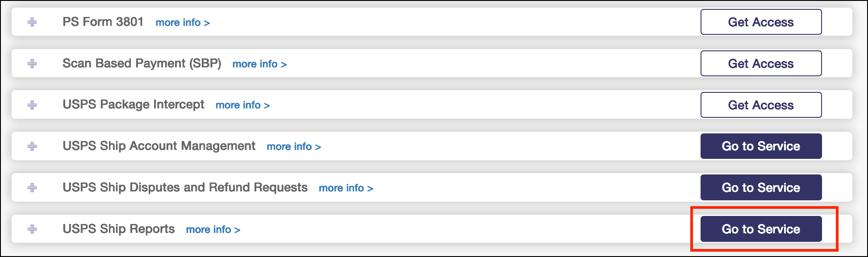Open more info for PS Form 3801
The width and height of the screenshot is (868, 257).
pos(183,22)
